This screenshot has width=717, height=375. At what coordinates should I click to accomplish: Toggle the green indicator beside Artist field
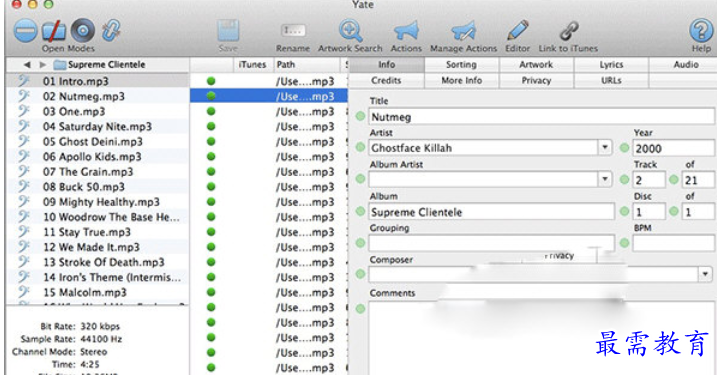[360, 147]
